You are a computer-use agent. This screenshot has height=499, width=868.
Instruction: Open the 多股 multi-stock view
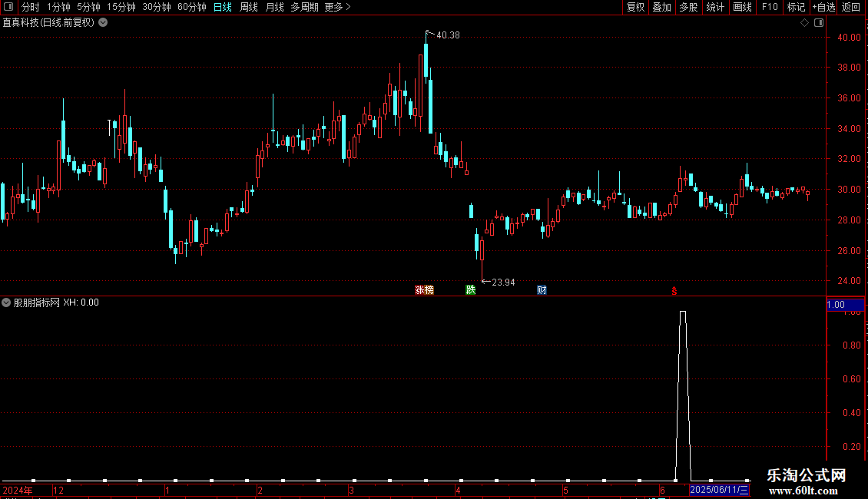pos(688,7)
